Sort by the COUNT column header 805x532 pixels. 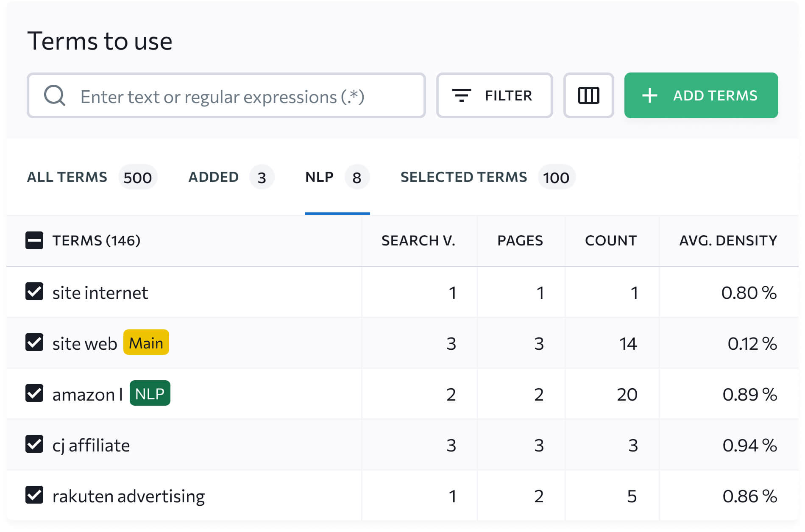pos(611,241)
